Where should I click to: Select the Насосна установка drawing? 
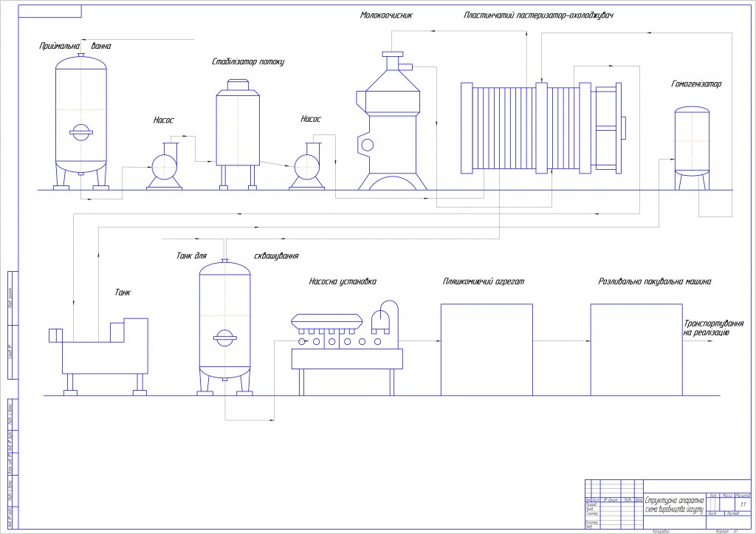347,348
